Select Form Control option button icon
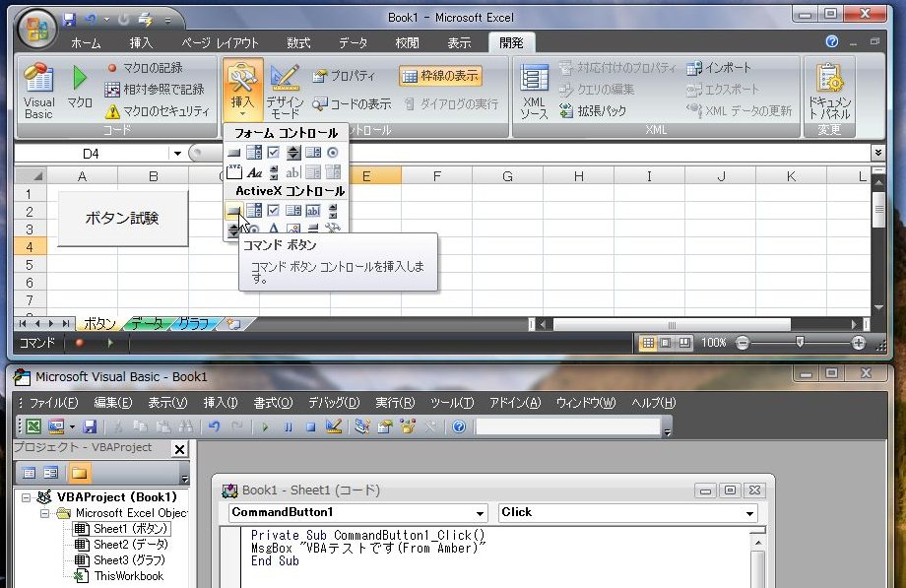The image size is (906, 588). pyautogui.click(x=333, y=153)
